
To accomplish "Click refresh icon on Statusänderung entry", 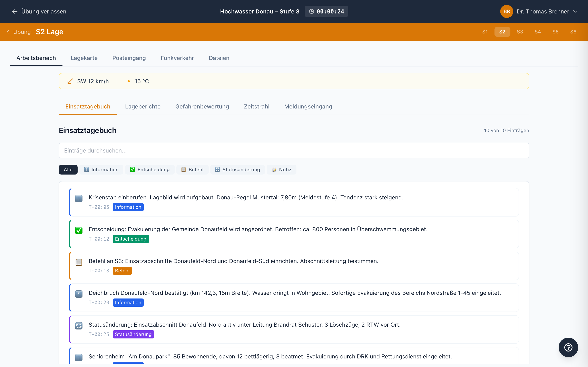I will pyautogui.click(x=79, y=326).
